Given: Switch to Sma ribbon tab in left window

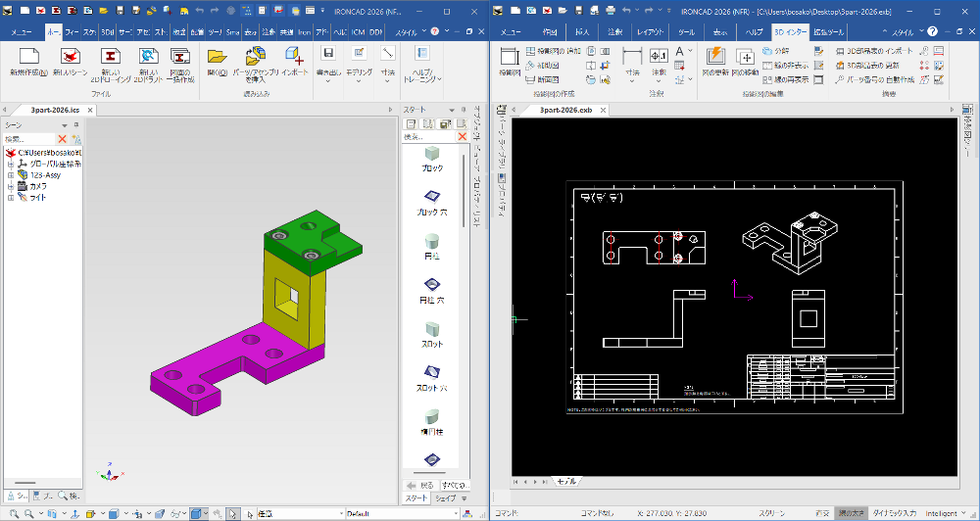Looking at the screenshot, I should click(x=233, y=32).
